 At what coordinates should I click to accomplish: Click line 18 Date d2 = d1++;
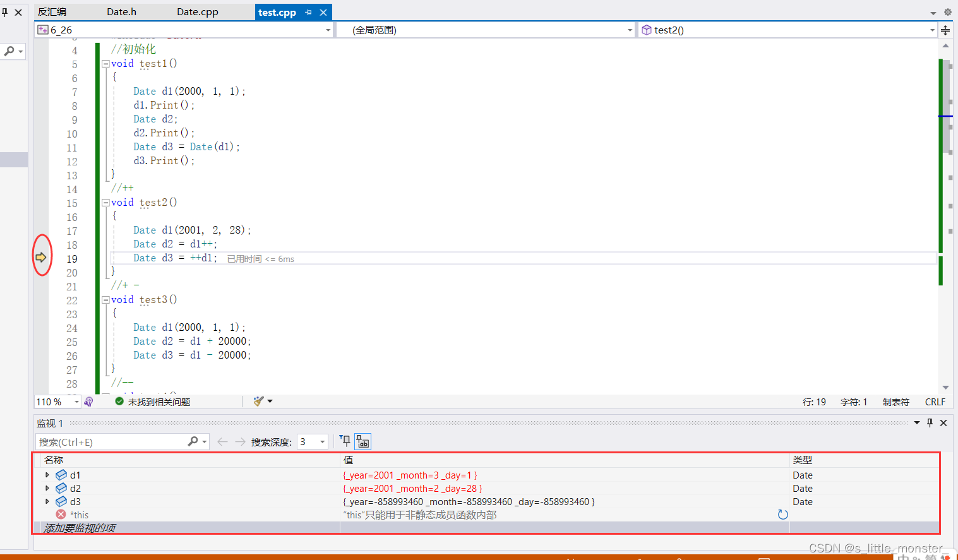pyautogui.click(x=175, y=244)
